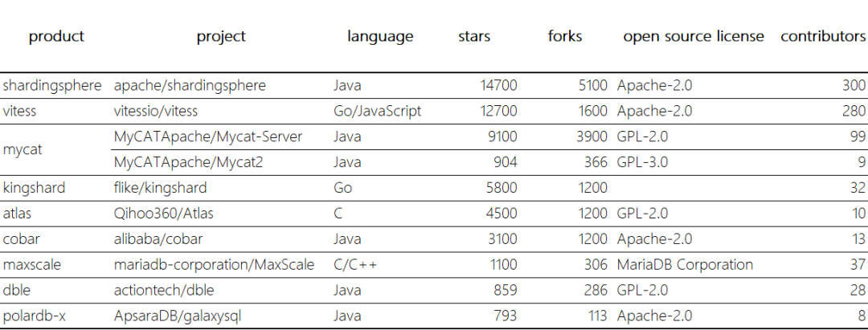Click the 'stars' column header
The height and width of the screenshot is (330, 868).
(474, 36)
